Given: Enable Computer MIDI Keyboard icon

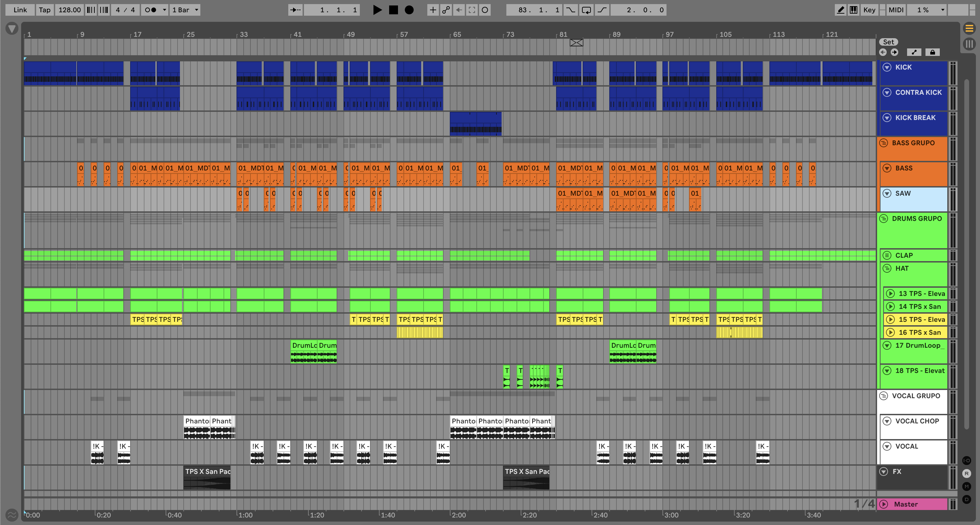Looking at the screenshot, I should 853,10.
